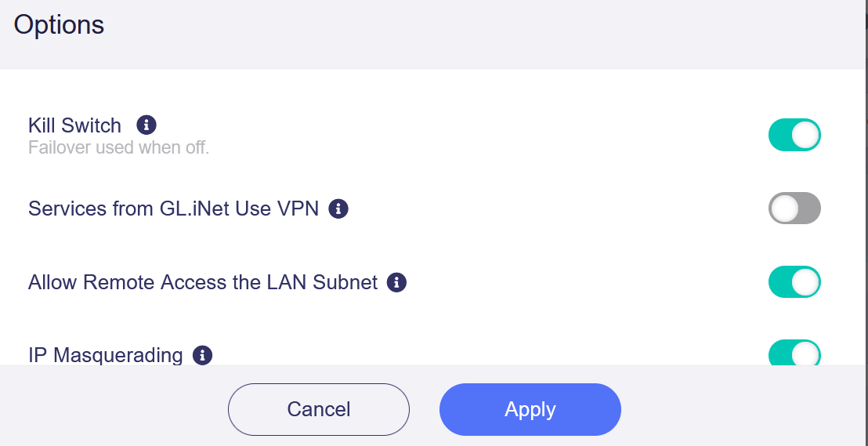Click the "Failover used when off." hint text
The height and width of the screenshot is (446, 868).
tap(118, 147)
